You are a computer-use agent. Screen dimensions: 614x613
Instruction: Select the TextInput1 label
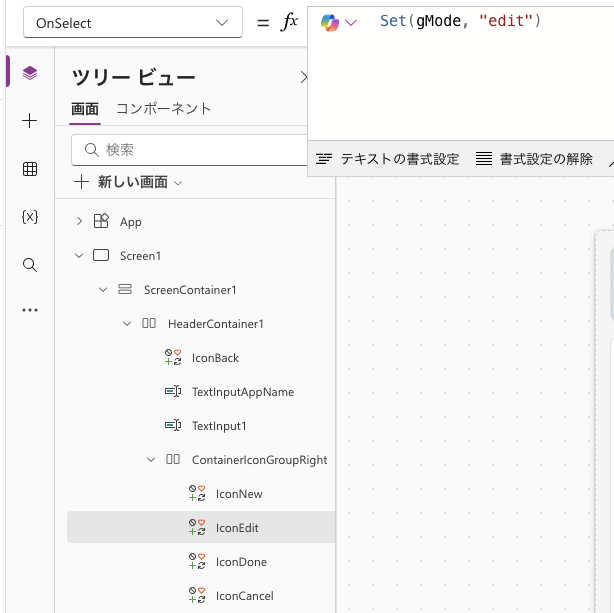coord(219,426)
